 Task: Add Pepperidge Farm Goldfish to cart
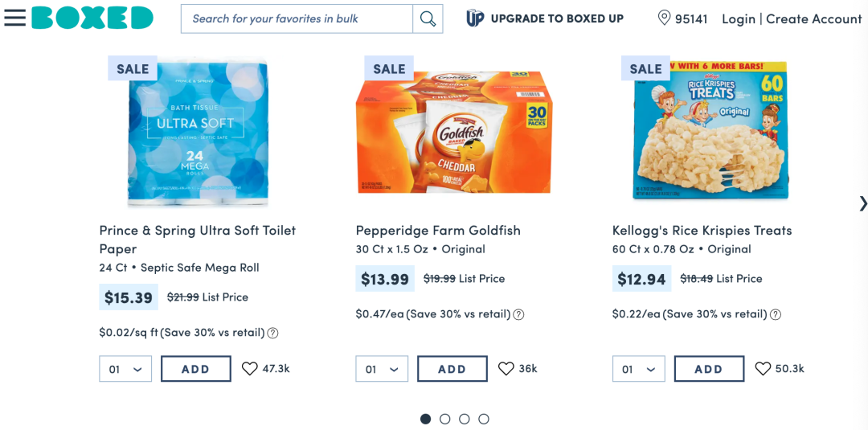[x=452, y=369]
